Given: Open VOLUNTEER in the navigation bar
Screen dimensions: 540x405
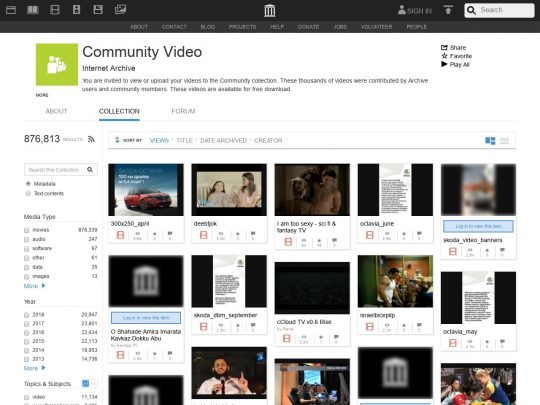Looking at the screenshot, I should 376,27.
